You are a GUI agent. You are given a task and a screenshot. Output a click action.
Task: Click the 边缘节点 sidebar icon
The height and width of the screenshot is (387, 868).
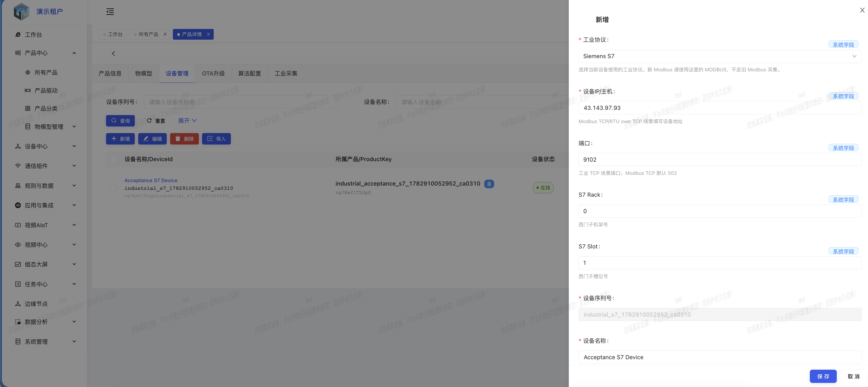point(18,304)
